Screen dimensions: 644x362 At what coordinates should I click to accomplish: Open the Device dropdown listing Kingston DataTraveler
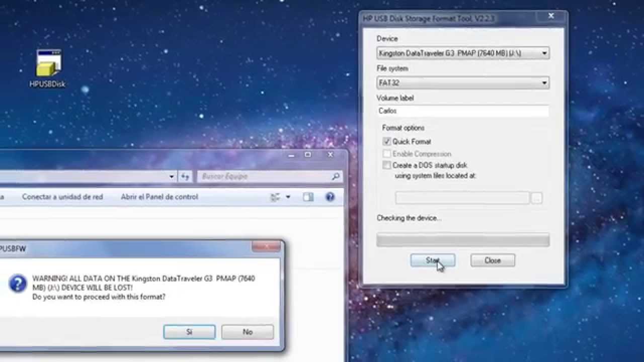click(463, 53)
